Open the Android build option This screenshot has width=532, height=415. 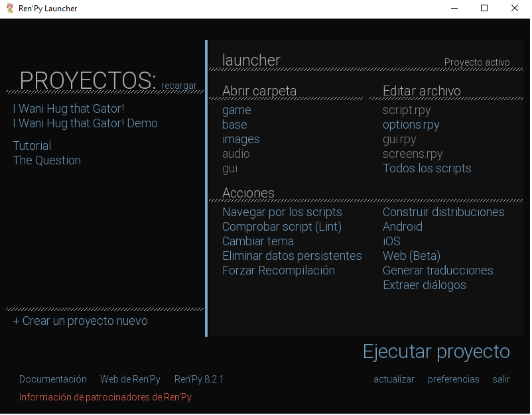(403, 227)
